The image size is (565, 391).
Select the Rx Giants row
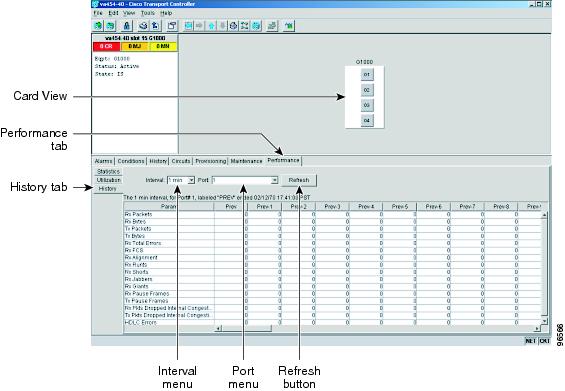point(332,286)
